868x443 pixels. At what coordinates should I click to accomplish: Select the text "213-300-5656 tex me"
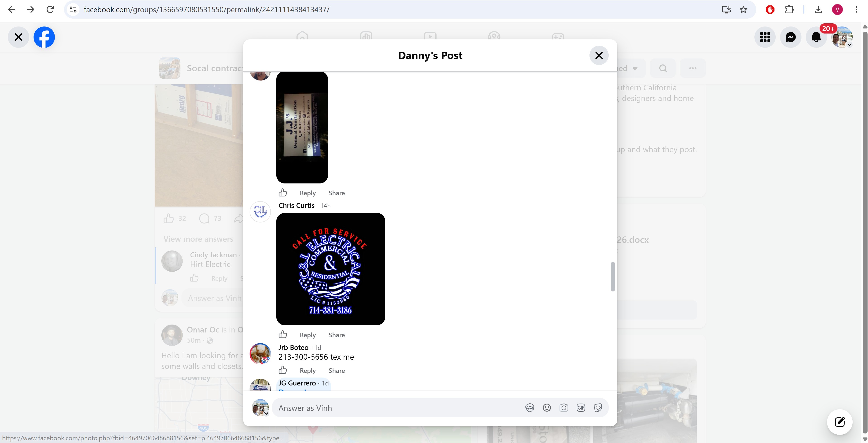click(316, 357)
